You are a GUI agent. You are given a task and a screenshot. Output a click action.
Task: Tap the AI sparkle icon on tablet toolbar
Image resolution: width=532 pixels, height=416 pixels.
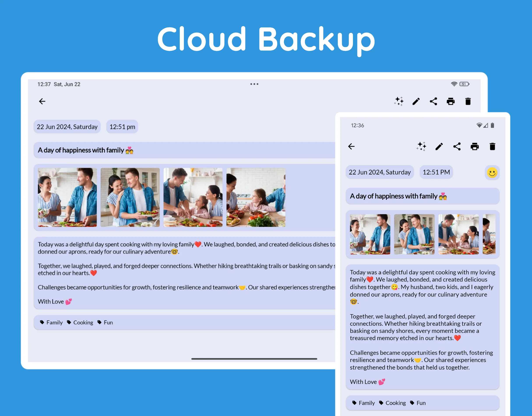pyautogui.click(x=399, y=101)
